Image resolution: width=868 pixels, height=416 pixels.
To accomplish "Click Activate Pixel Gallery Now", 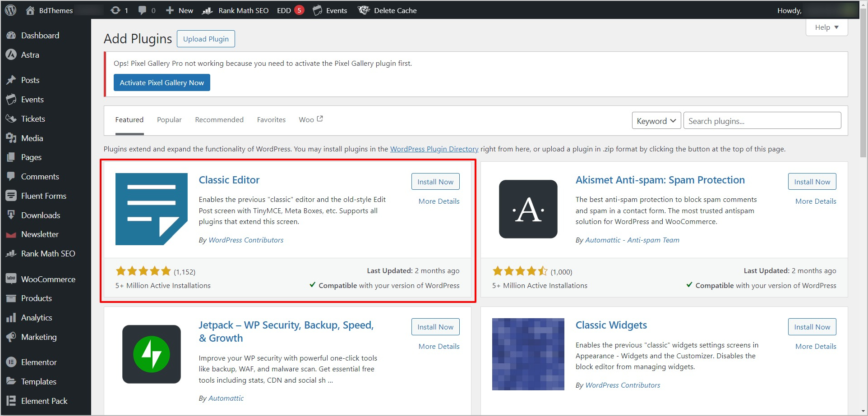I will pos(162,82).
